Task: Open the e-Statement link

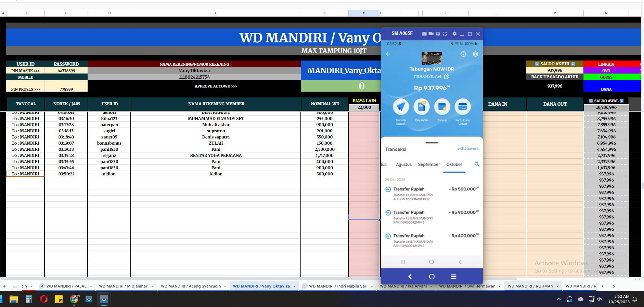Action: tap(468, 149)
